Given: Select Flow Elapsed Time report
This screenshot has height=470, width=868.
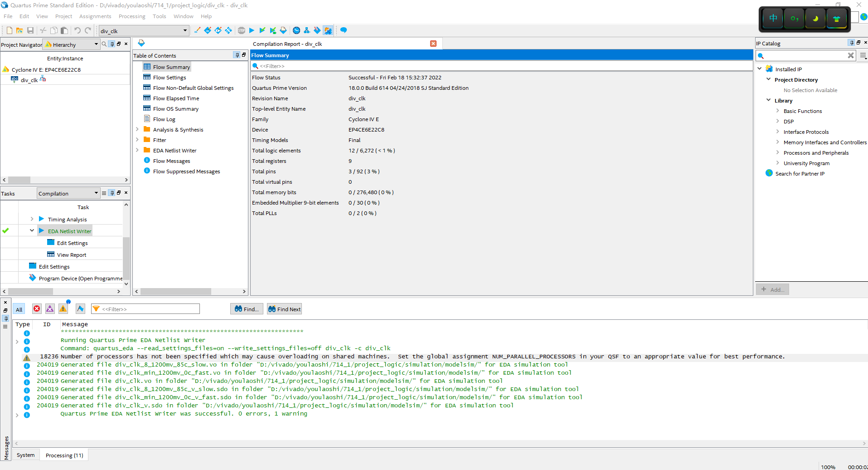Looking at the screenshot, I should tap(176, 98).
